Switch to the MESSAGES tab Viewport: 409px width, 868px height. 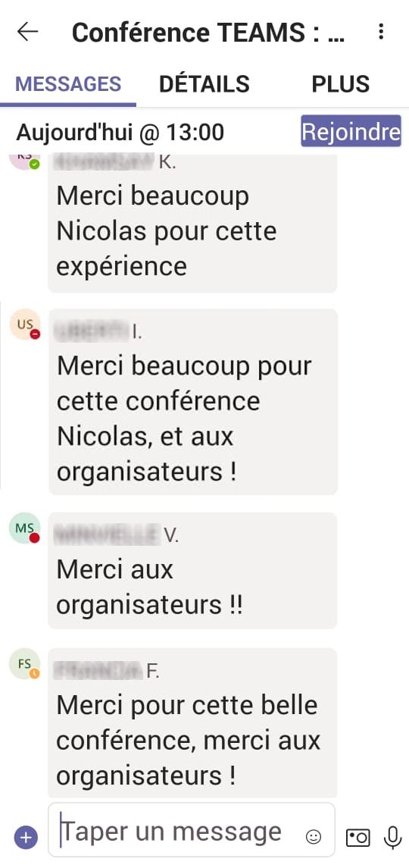(x=68, y=84)
